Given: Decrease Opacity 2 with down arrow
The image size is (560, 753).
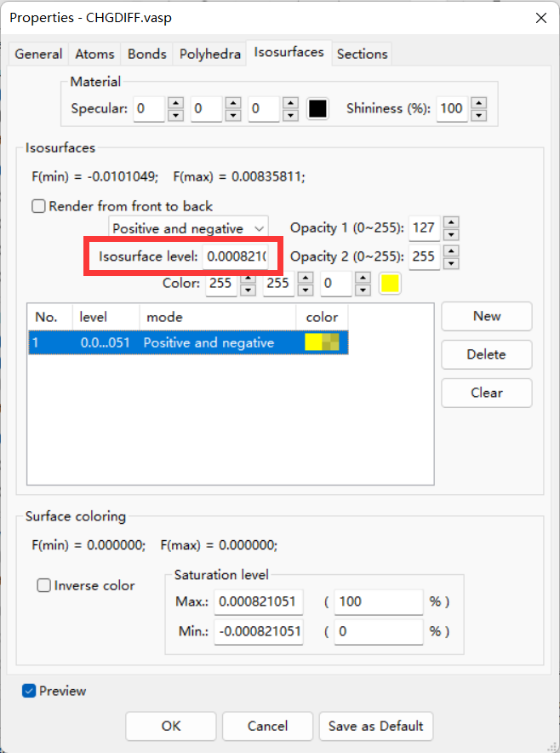Looking at the screenshot, I should (451, 263).
